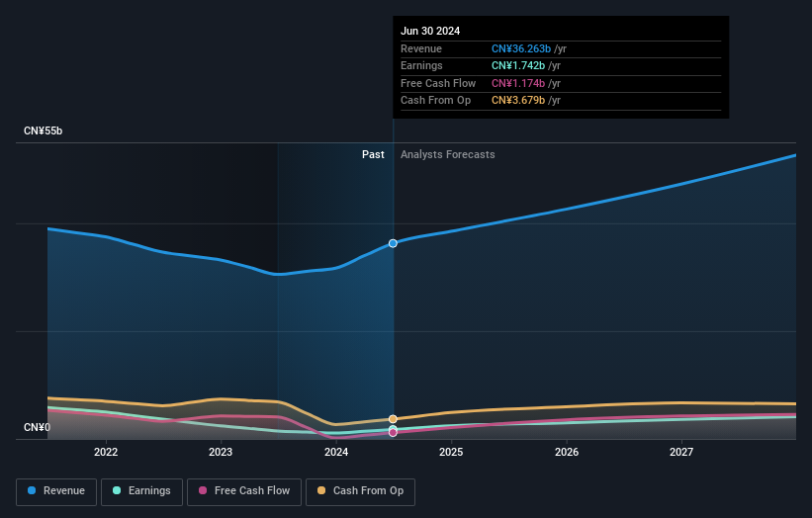The image size is (812, 518).
Task: Click the CN¥3.679b cash from op value
Action: click(518, 101)
